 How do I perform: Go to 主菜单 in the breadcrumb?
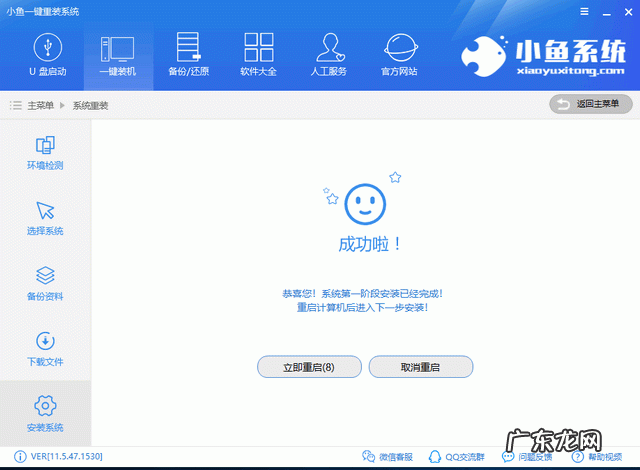coord(40,106)
